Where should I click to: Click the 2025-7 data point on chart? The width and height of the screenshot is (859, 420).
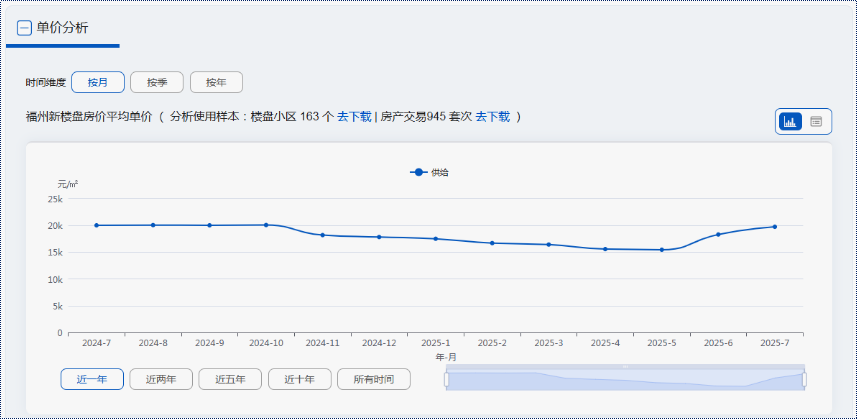point(774,227)
